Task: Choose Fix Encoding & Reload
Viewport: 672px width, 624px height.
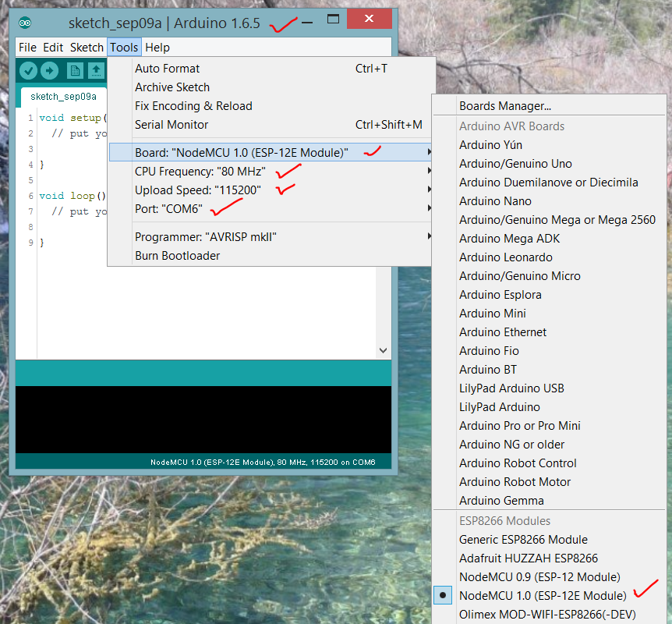Action: point(270,106)
